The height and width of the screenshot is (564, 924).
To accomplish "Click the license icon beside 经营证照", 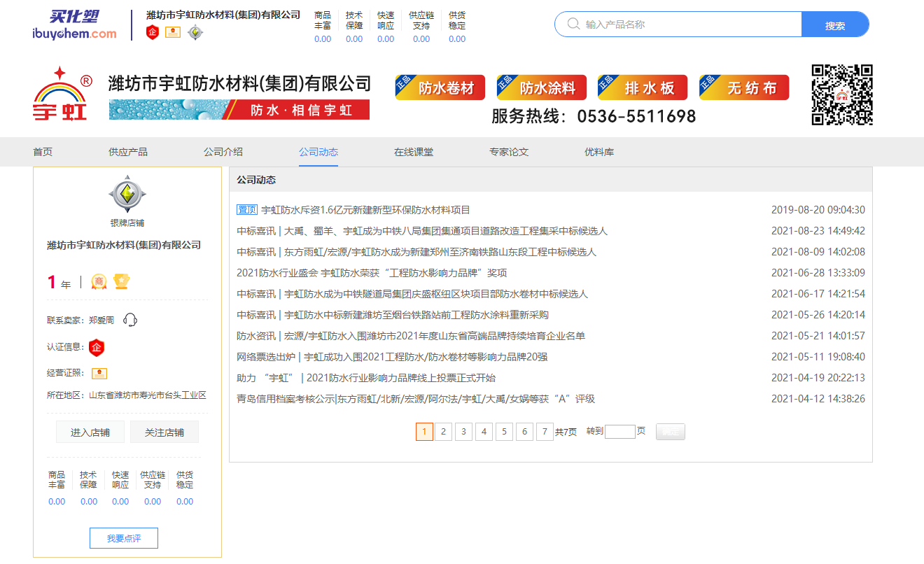I will [x=99, y=374].
